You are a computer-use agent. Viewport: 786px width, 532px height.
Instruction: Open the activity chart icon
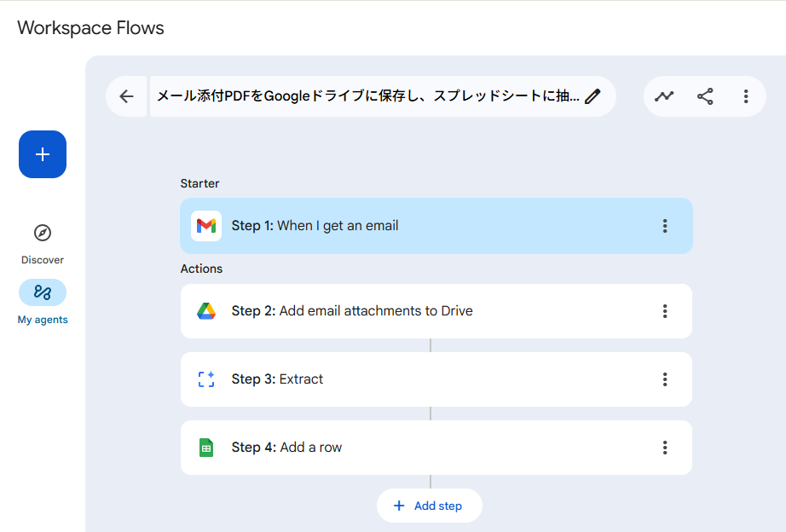point(664,96)
